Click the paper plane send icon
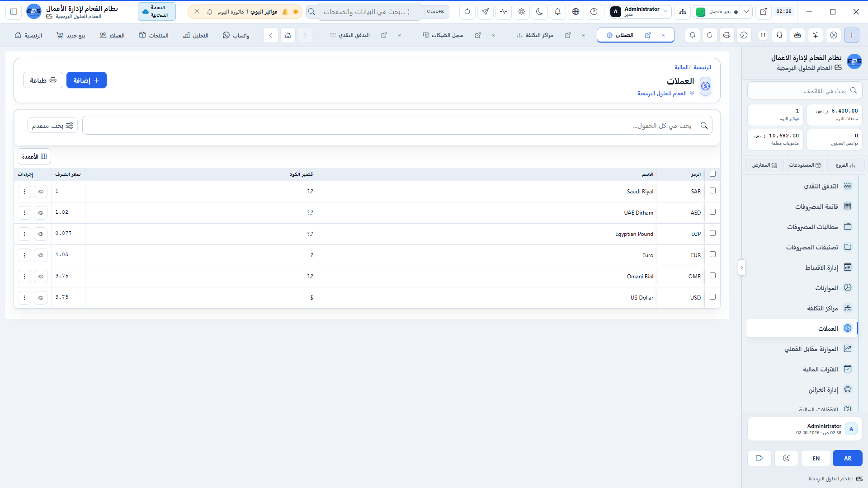868x488 pixels. pos(485,12)
